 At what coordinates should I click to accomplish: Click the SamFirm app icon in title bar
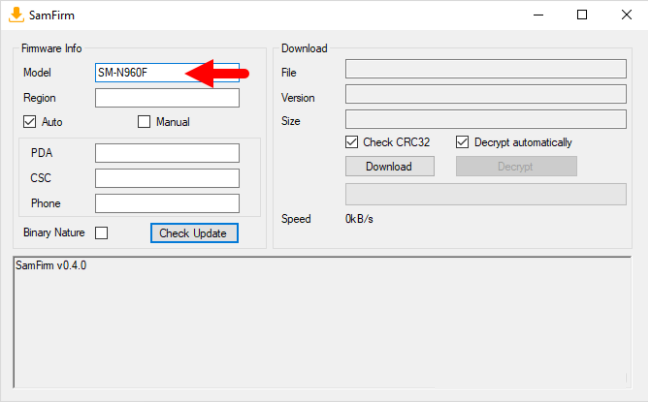click(16, 15)
